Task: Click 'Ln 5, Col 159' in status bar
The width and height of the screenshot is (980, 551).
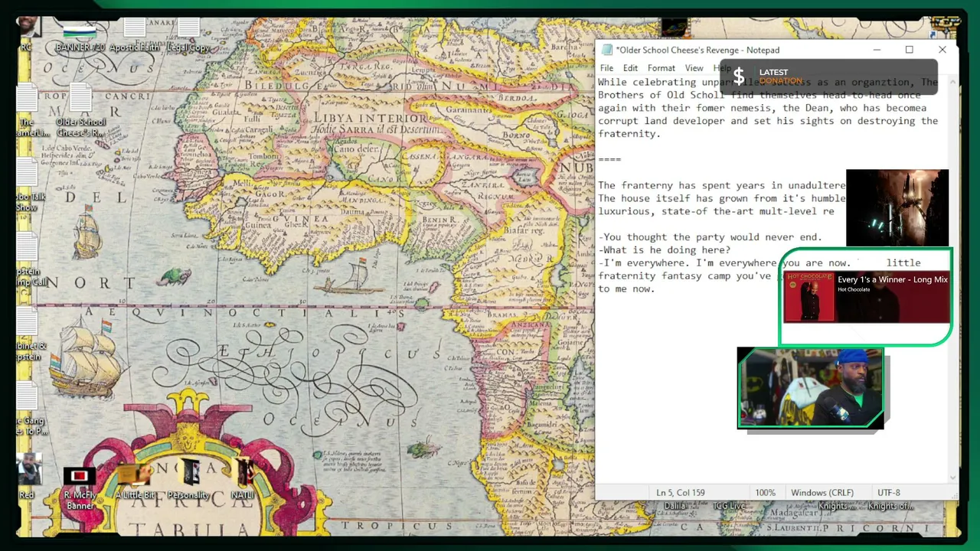Action: [681, 493]
